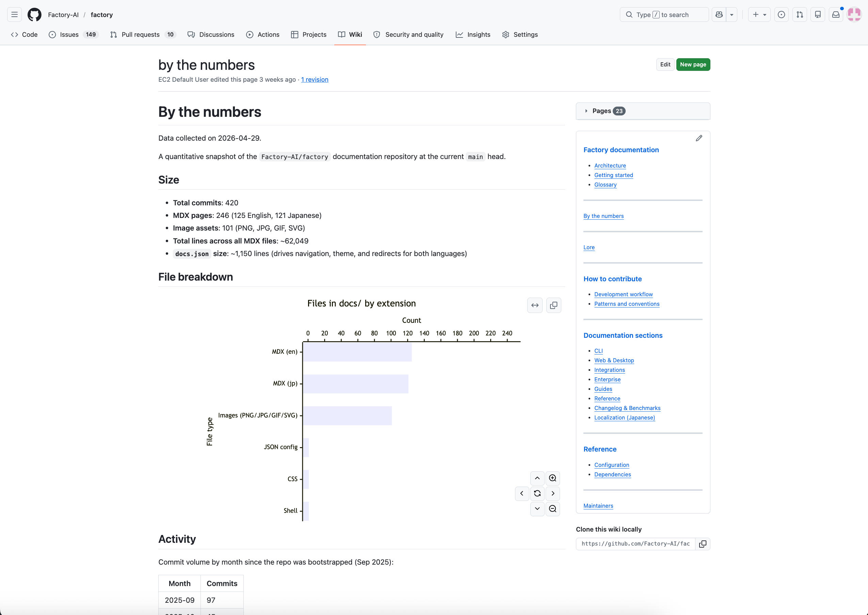Open the Guides section link
868x615 pixels.
603,389
